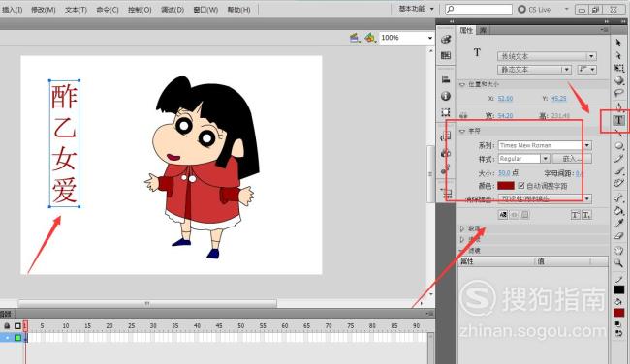This screenshot has width=630, height=364.
Task: Click the font size value 50.0
Action: [504, 173]
